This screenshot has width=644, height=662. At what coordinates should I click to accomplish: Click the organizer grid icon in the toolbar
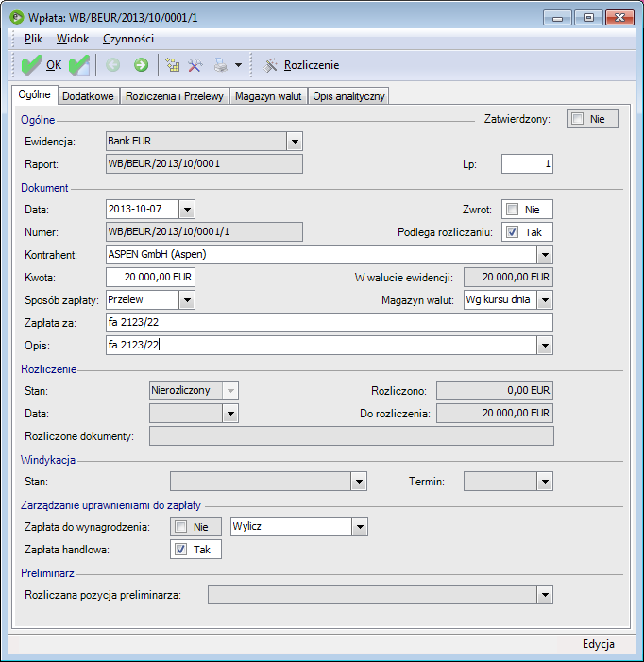click(x=172, y=65)
